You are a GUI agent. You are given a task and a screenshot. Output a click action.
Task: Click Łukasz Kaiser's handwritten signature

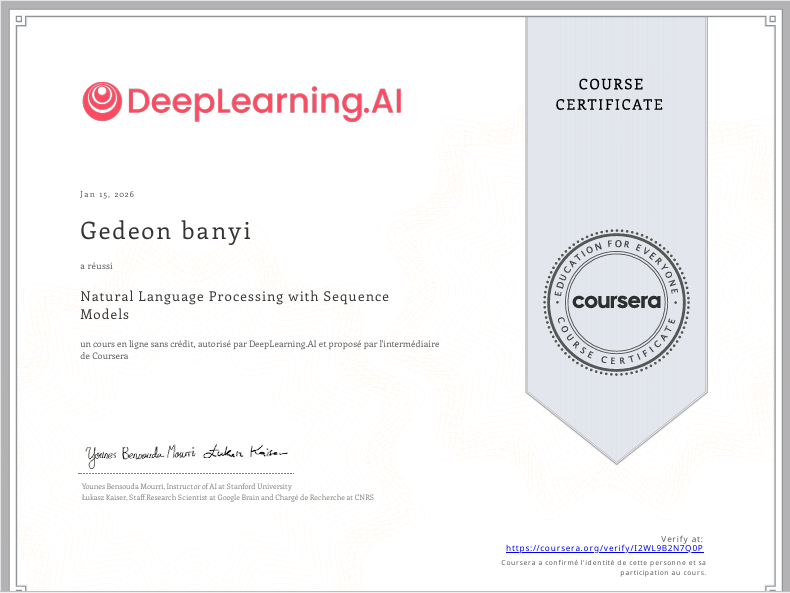(x=245, y=452)
